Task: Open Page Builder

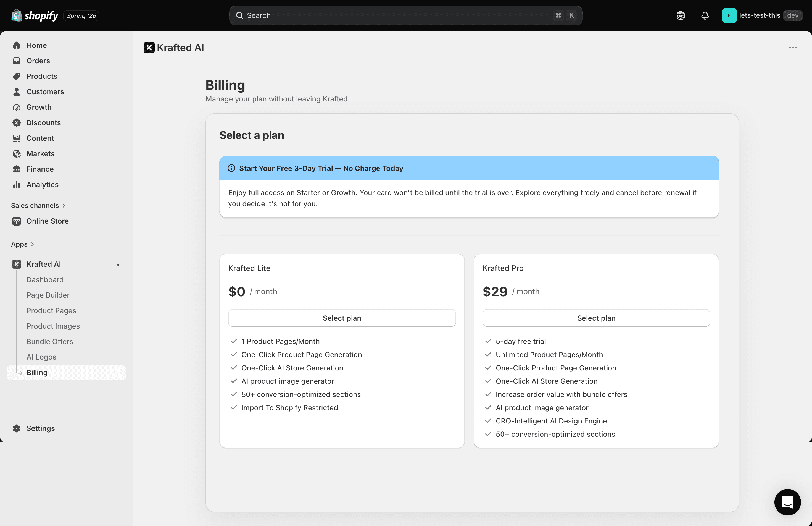Action: click(48, 295)
